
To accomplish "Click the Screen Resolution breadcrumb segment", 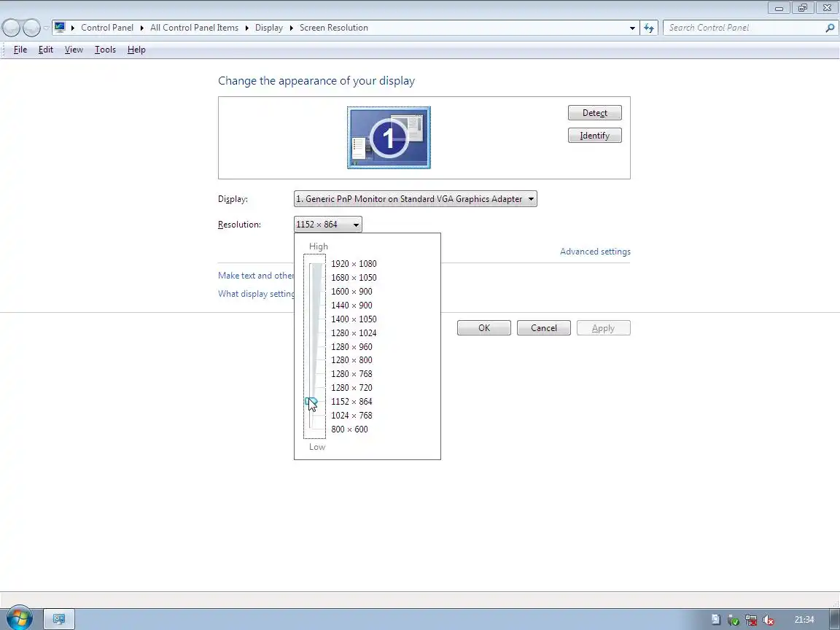I will coord(334,28).
